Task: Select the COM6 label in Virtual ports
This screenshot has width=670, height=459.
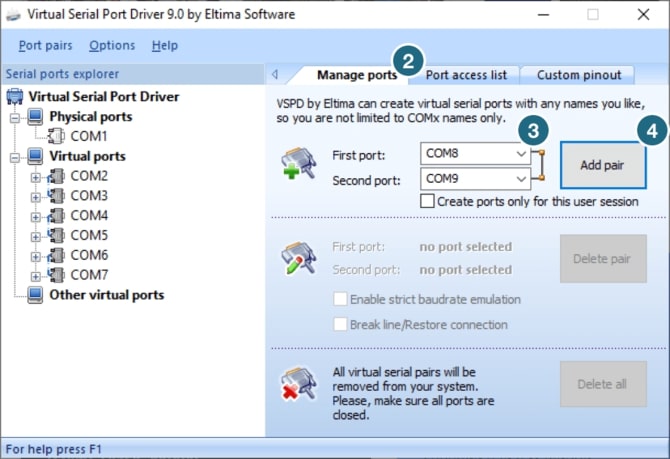Action: click(x=89, y=255)
